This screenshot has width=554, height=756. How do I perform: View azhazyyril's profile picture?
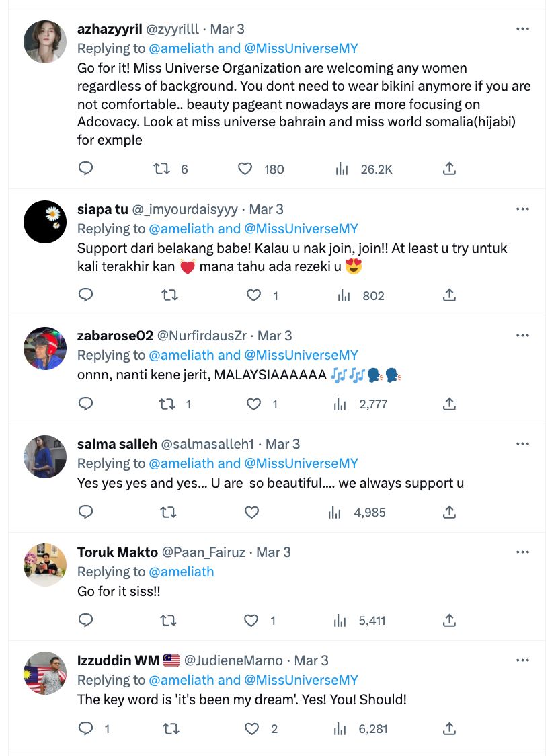click(x=44, y=43)
